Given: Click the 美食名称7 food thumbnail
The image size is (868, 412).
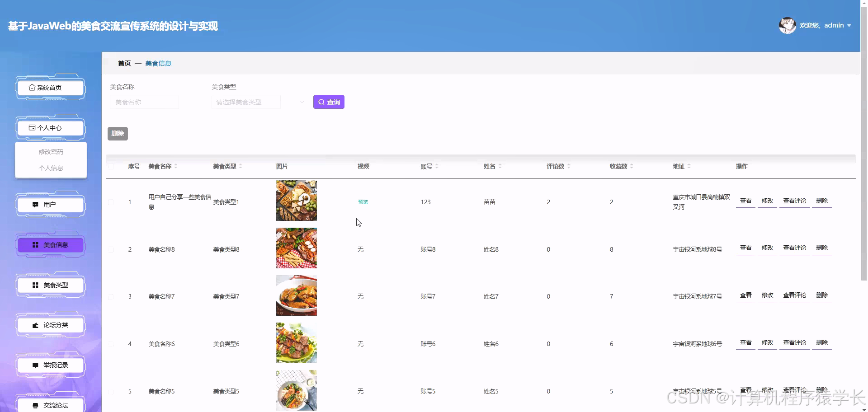Looking at the screenshot, I should click(297, 295).
